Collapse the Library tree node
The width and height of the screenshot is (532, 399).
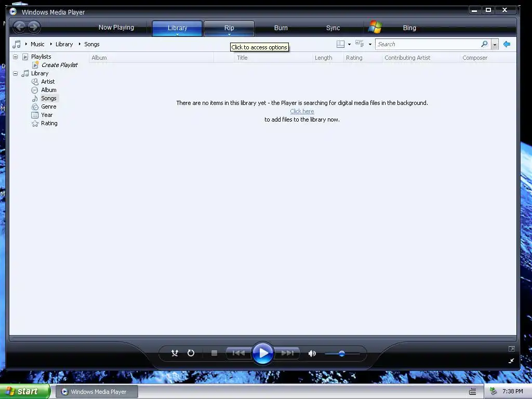15,73
